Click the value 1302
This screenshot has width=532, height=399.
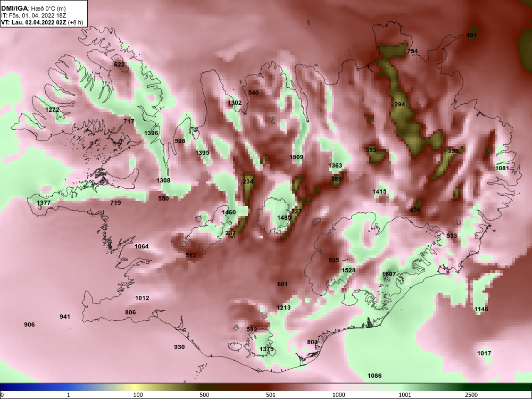235,103
